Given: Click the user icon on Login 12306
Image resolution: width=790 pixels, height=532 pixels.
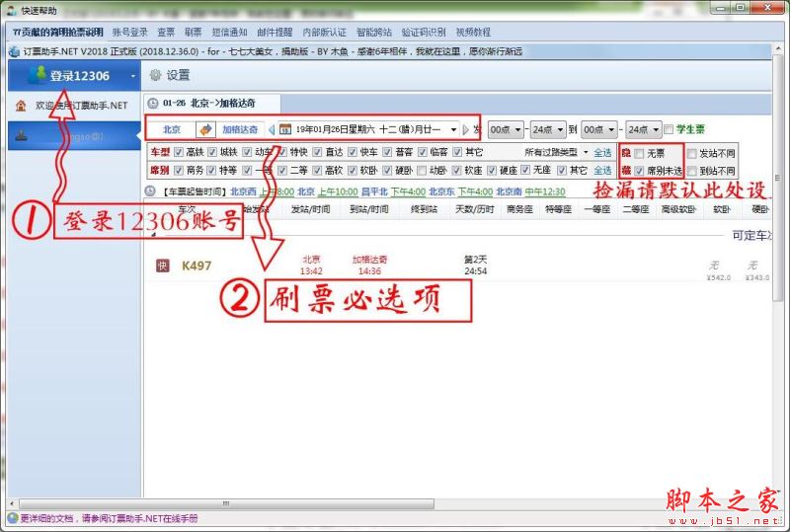Looking at the screenshot, I should (x=37, y=75).
